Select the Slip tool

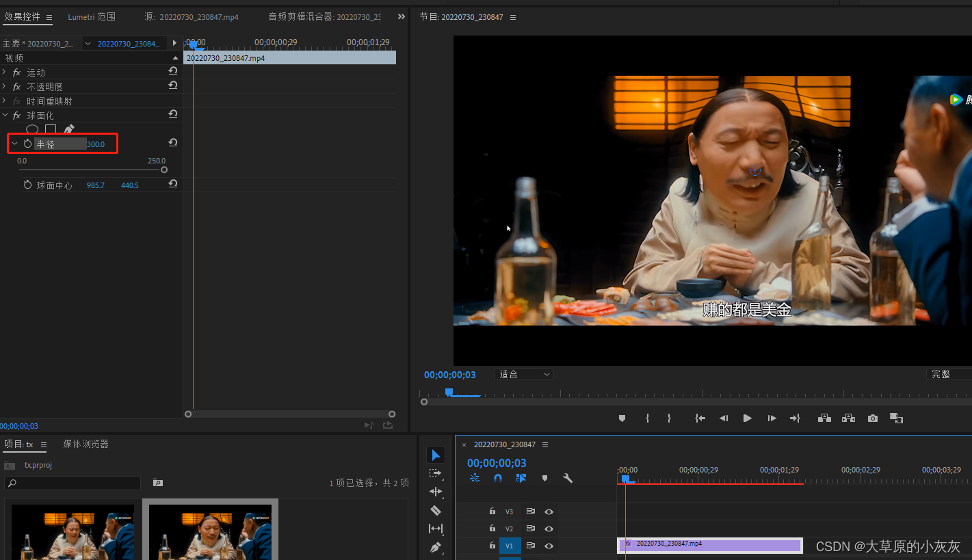click(x=436, y=529)
